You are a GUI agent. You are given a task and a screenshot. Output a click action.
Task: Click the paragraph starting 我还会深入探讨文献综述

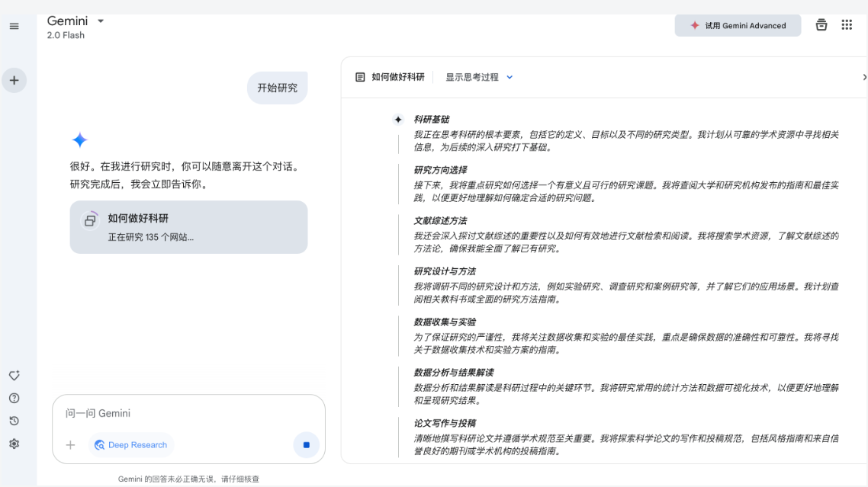tap(626, 242)
